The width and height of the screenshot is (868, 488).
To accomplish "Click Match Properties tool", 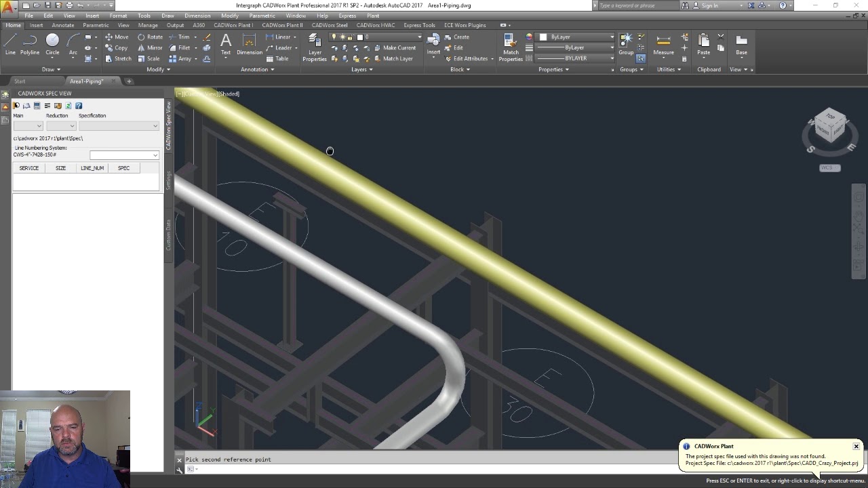I will (x=511, y=47).
